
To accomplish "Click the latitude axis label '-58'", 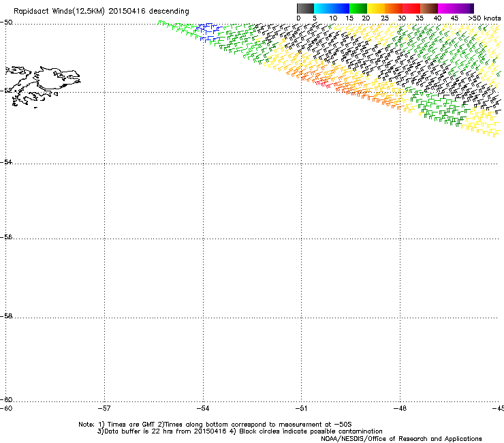I will point(6,316).
